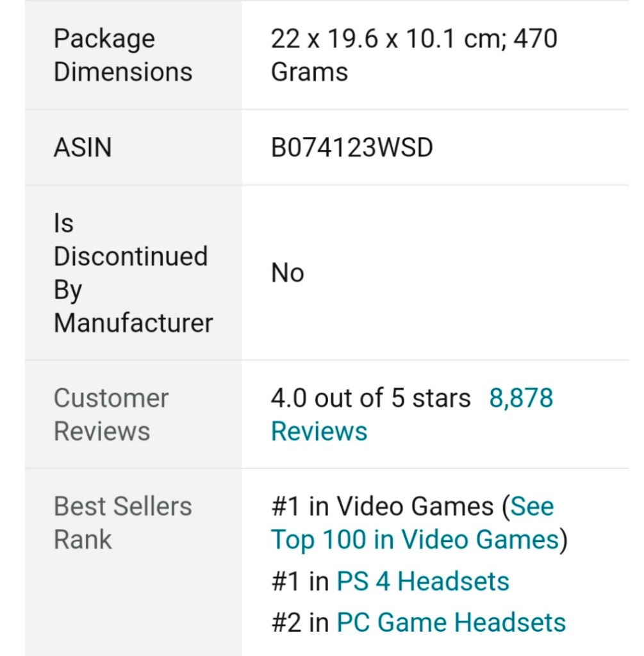Viewport: 644px width, 656px height.
Task: Click the word Grams in package weight
Action: pyautogui.click(x=310, y=72)
